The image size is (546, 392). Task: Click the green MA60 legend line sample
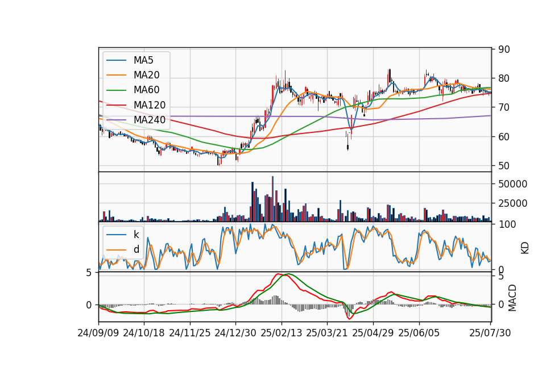(116, 90)
